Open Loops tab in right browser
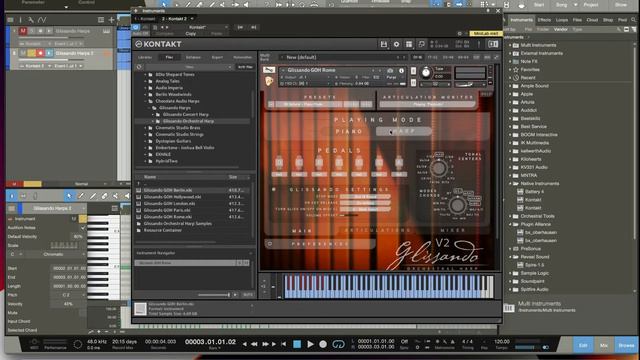The width and height of the screenshot is (640, 360). point(562,20)
